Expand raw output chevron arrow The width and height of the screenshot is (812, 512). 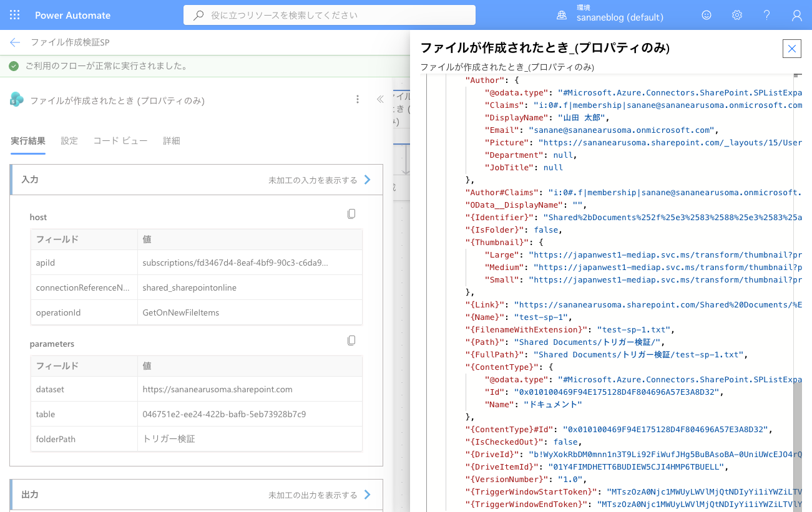(367, 495)
